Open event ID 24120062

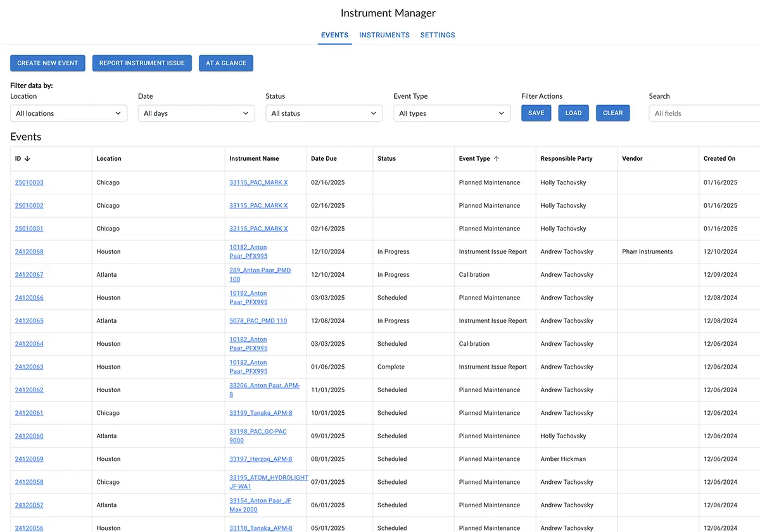coord(29,390)
